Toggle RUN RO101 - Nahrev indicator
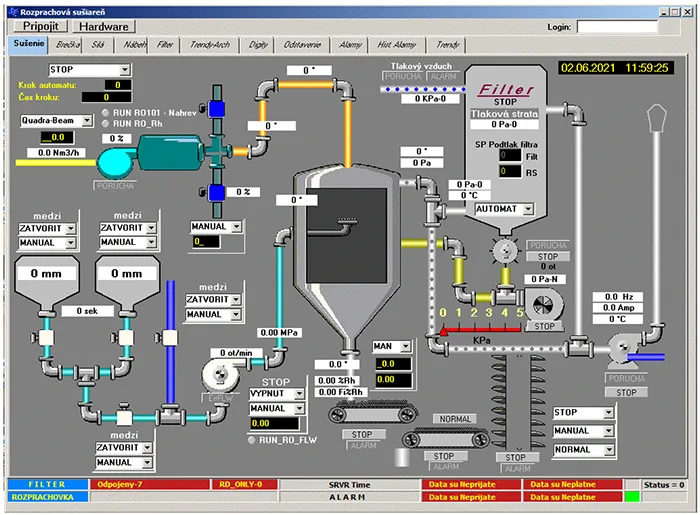This screenshot has width=700, height=515. tap(105, 112)
